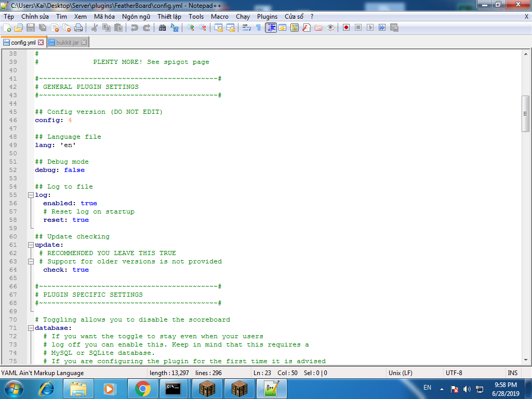Switch to the bukkit.jar tab
Image resolution: width=532 pixels, height=399 pixels.
point(68,43)
